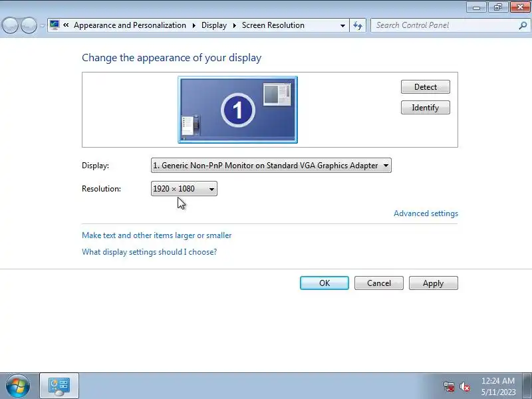Open the Windows Start menu
Image resolution: width=532 pixels, height=399 pixels.
[x=18, y=386]
